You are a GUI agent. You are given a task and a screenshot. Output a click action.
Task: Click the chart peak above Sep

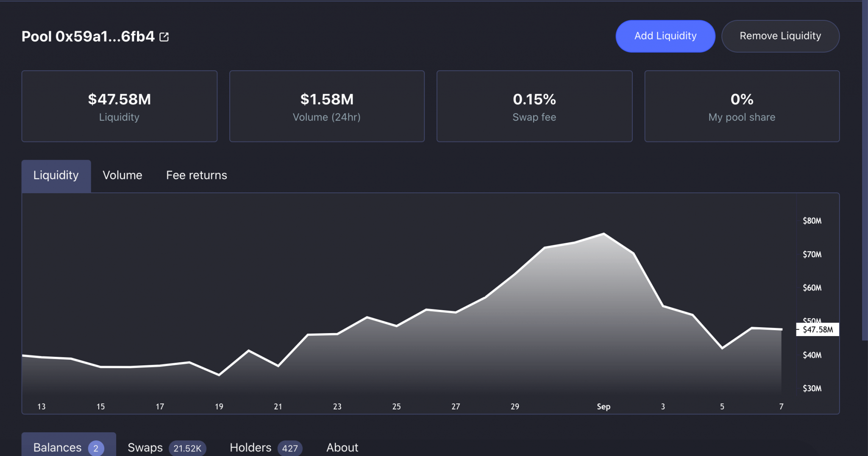tap(604, 234)
